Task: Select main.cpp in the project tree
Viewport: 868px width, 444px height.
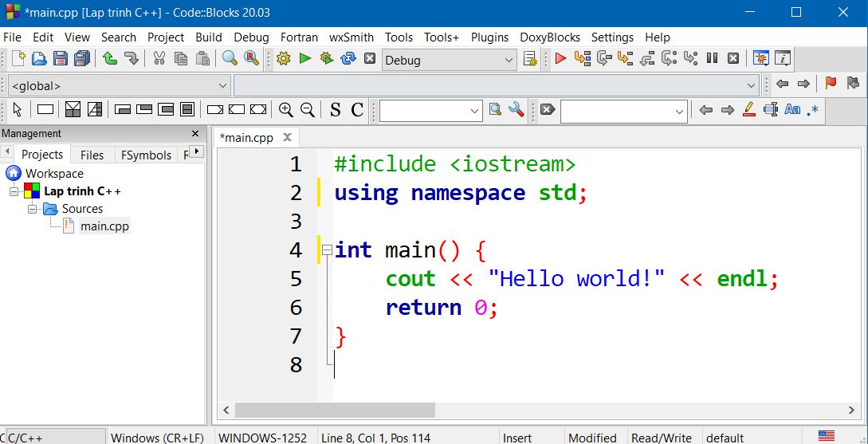Action: coord(104,226)
